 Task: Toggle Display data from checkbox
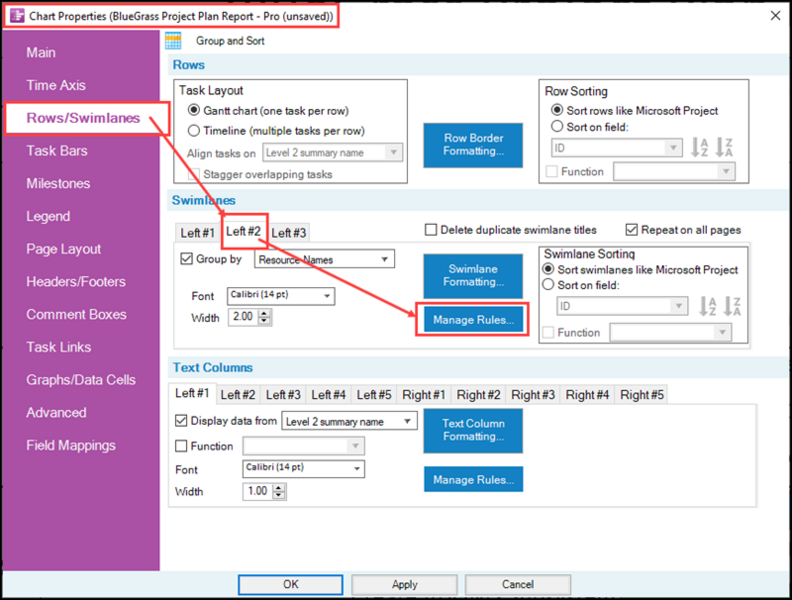(181, 420)
